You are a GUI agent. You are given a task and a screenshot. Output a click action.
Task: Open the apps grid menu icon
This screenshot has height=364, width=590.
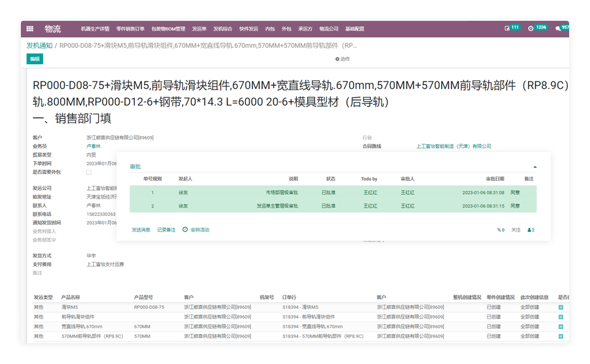coord(29,29)
